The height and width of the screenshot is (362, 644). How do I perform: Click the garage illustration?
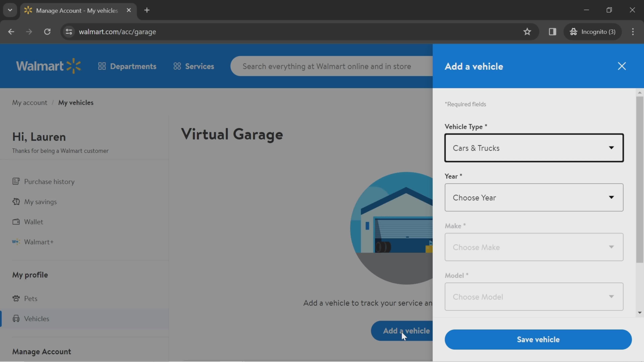[391, 228]
